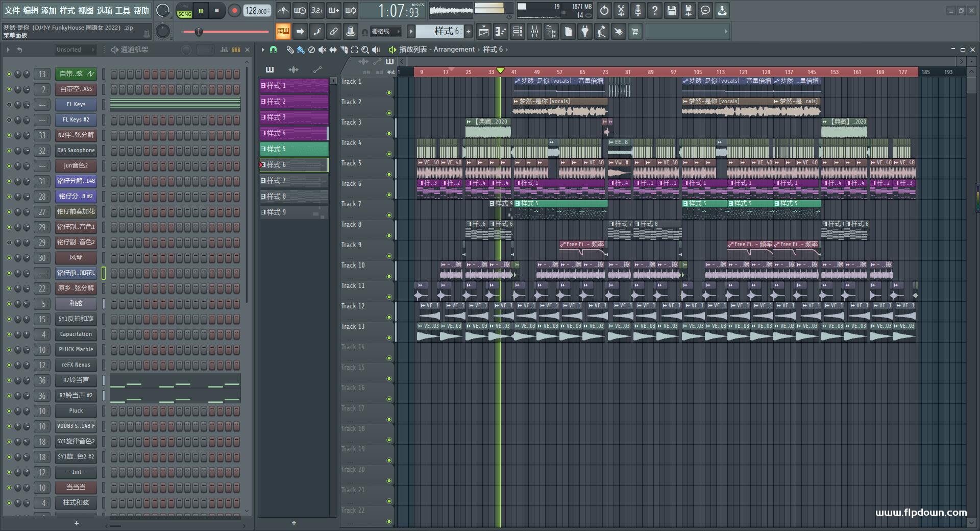980x531 pixels.
Task: Mute the DVS Saxophone channel LED
Action: pos(9,151)
